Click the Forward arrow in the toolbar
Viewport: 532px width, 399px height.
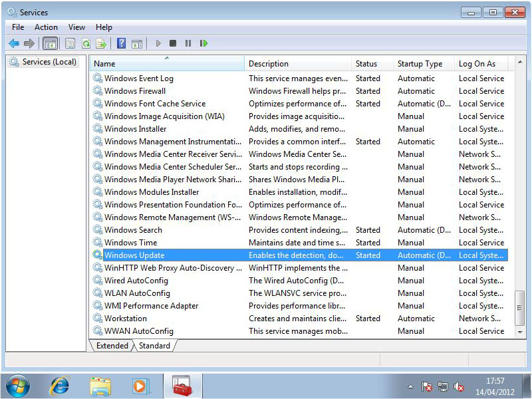point(29,43)
